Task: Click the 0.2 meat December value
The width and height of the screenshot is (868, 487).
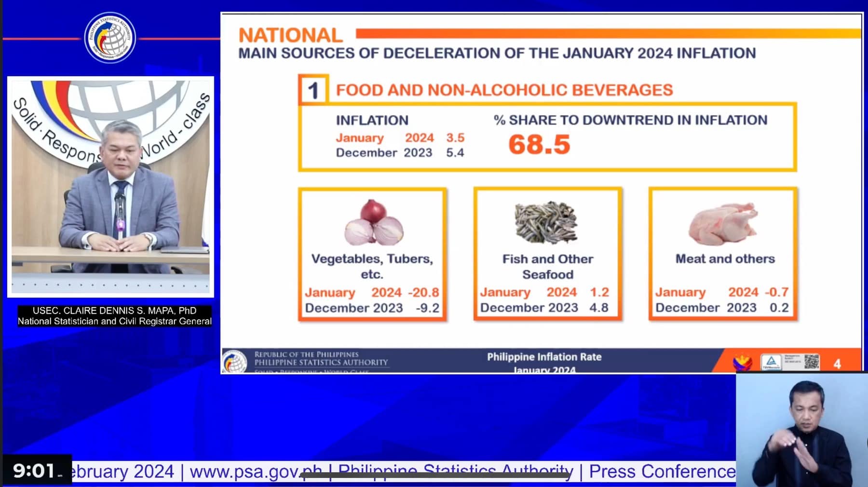Action: coord(779,307)
